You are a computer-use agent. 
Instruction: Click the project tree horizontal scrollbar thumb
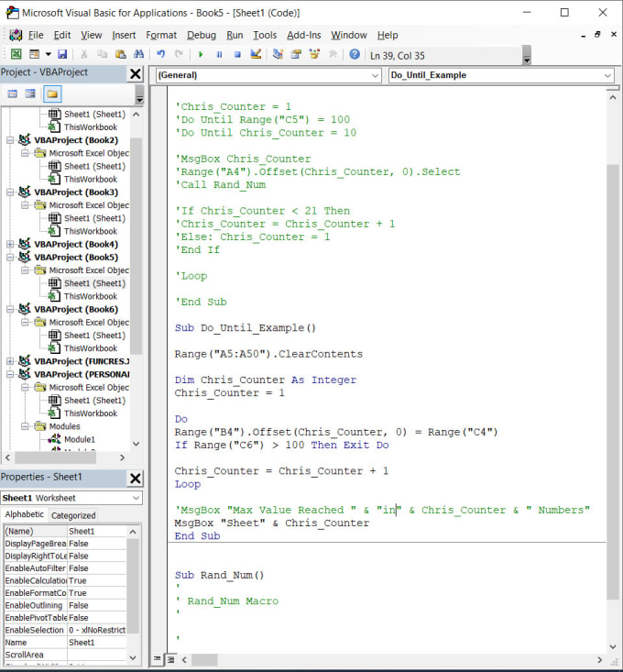(55, 457)
